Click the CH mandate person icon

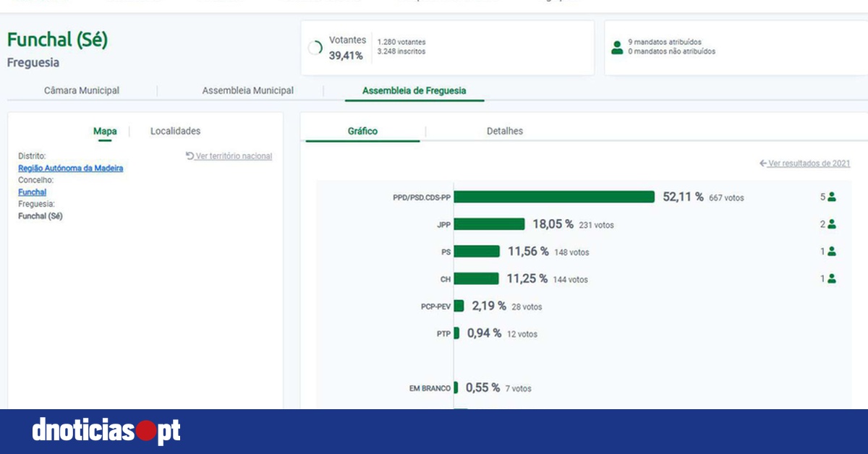[832, 278]
